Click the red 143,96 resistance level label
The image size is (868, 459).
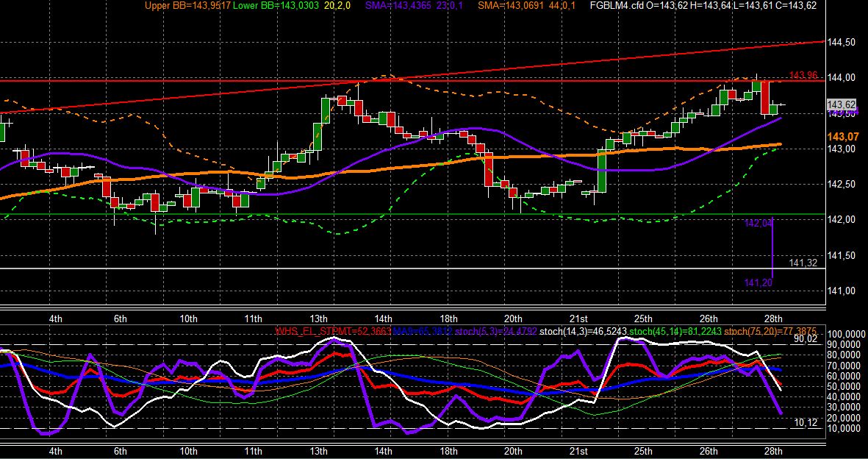(x=803, y=75)
